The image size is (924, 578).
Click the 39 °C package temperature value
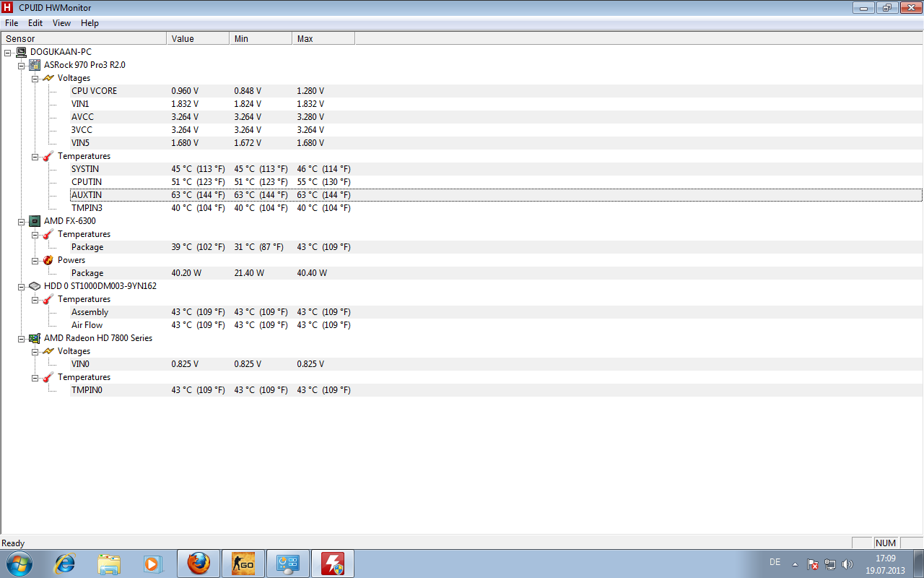point(198,247)
